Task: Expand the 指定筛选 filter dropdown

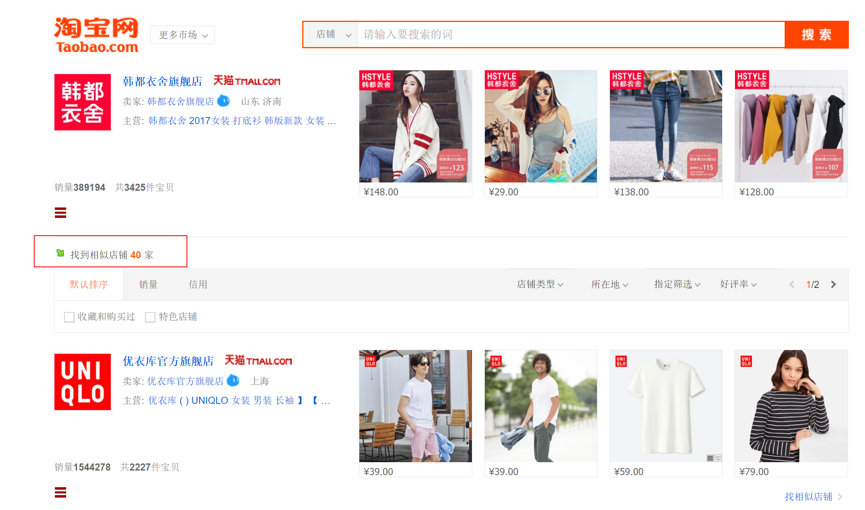Action: click(677, 284)
